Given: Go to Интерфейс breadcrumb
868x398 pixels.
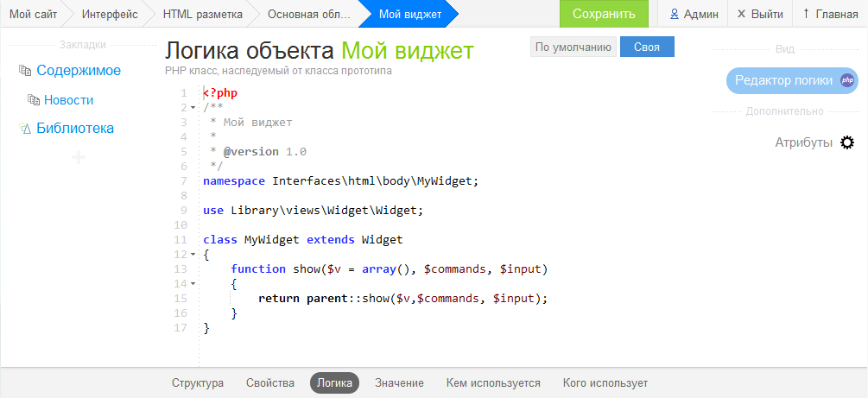Looking at the screenshot, I should (x=110, y=15).
